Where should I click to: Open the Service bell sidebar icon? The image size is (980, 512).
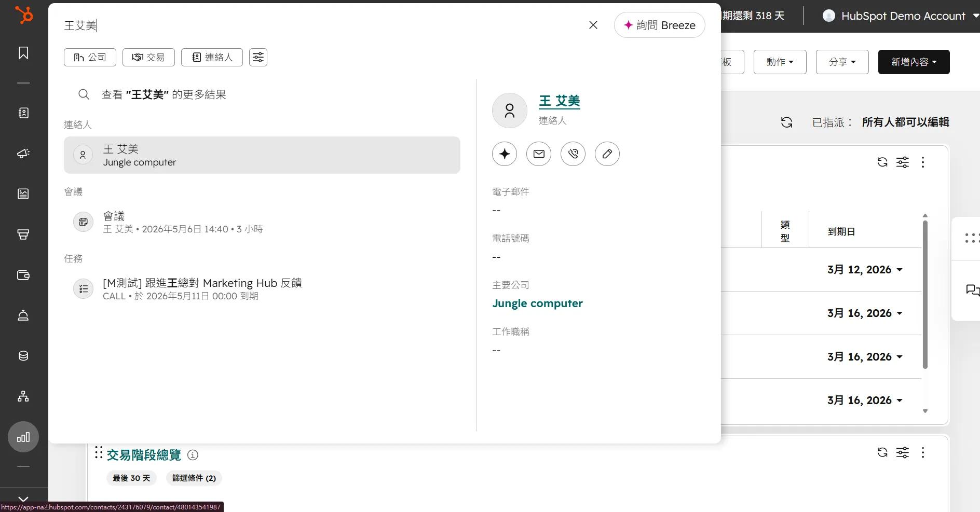coord(23,315)
